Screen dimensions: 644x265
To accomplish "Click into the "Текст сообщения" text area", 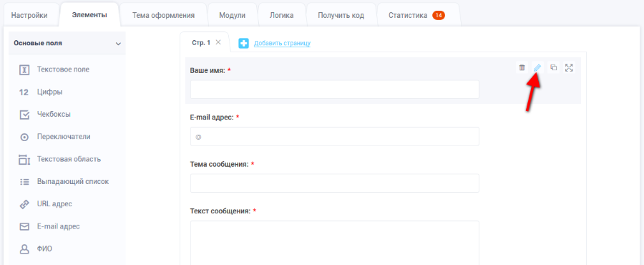I will [x=335, y=243].
